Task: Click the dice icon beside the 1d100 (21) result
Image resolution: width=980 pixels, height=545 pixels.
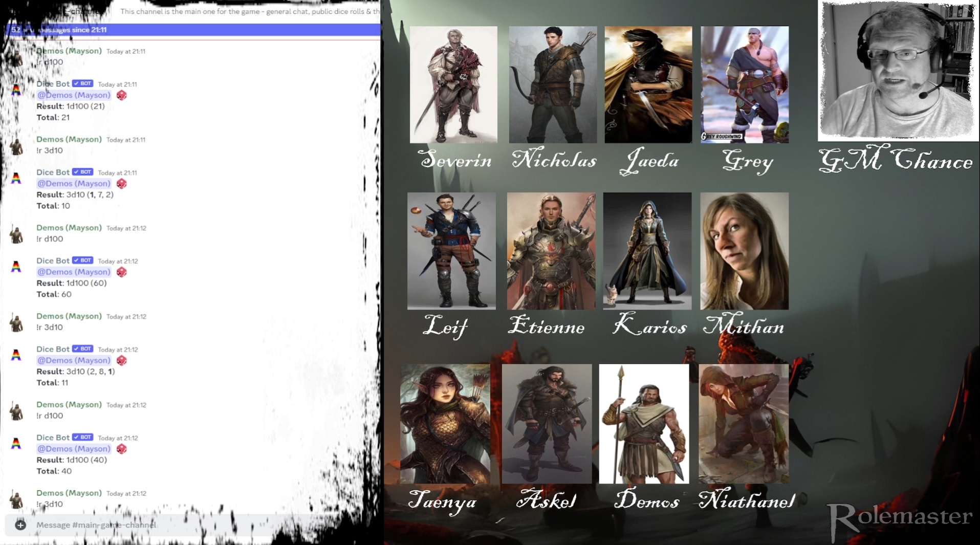Action: tap(121, 95)
